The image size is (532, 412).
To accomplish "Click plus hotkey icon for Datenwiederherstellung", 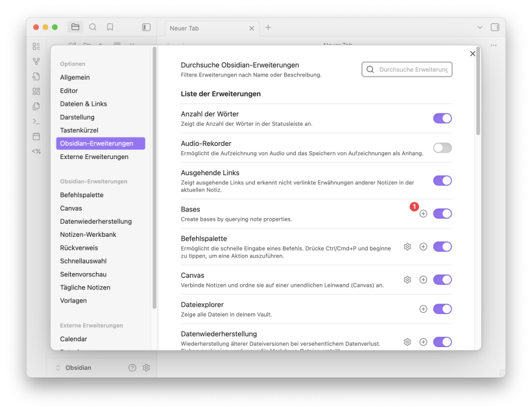I will 423,342.
